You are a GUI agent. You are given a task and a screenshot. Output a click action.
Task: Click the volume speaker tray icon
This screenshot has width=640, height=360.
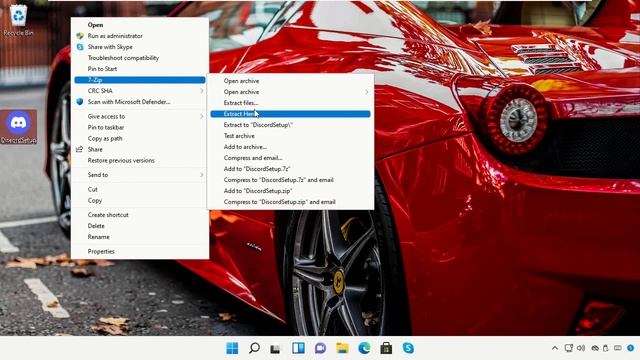(581, 348)
